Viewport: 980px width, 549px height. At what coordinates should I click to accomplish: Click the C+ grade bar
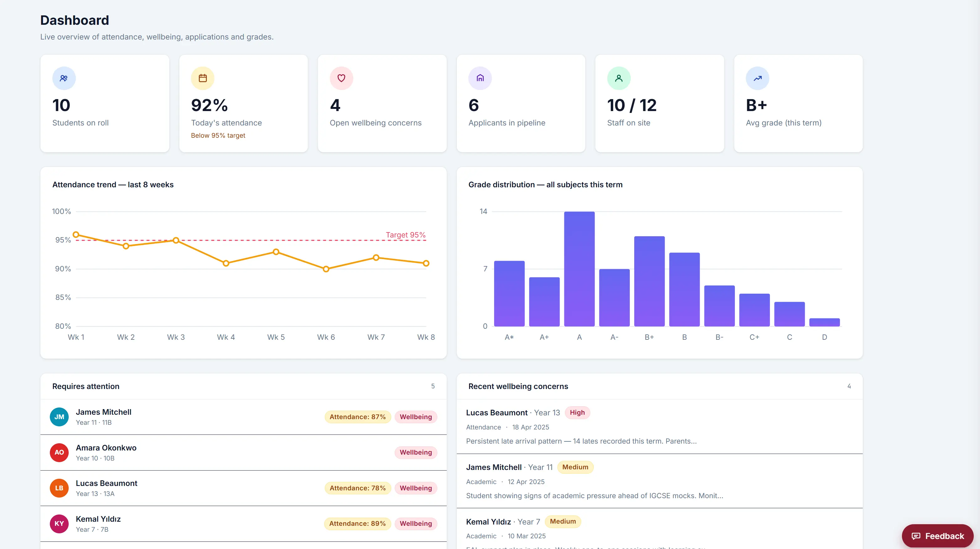pyautogui.click(x=754, y=310)
